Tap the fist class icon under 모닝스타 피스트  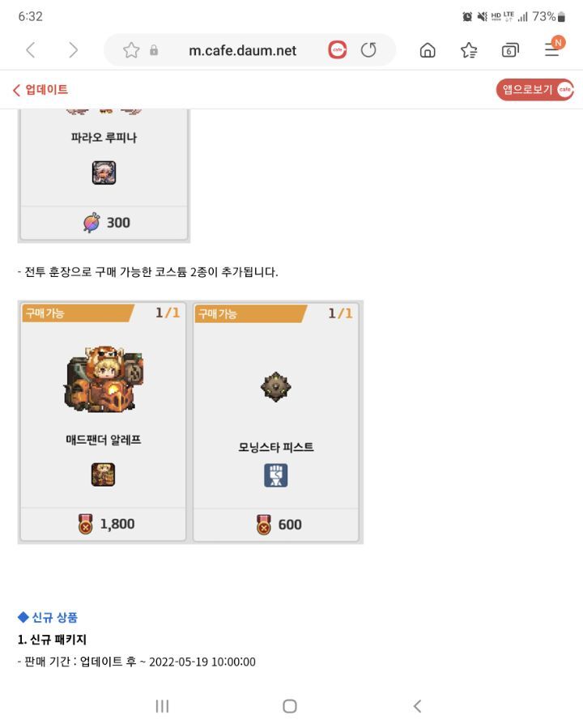[x=276, y=475]
